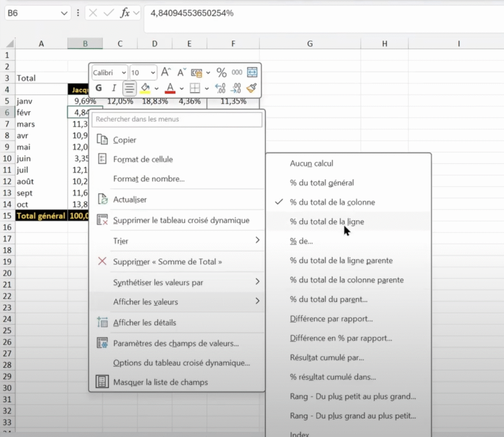The height and width of the screenshot is (437, 504).
Task: Choose Rang - Du plus petit au plus grand...
Action: click(x=348, y=397)
